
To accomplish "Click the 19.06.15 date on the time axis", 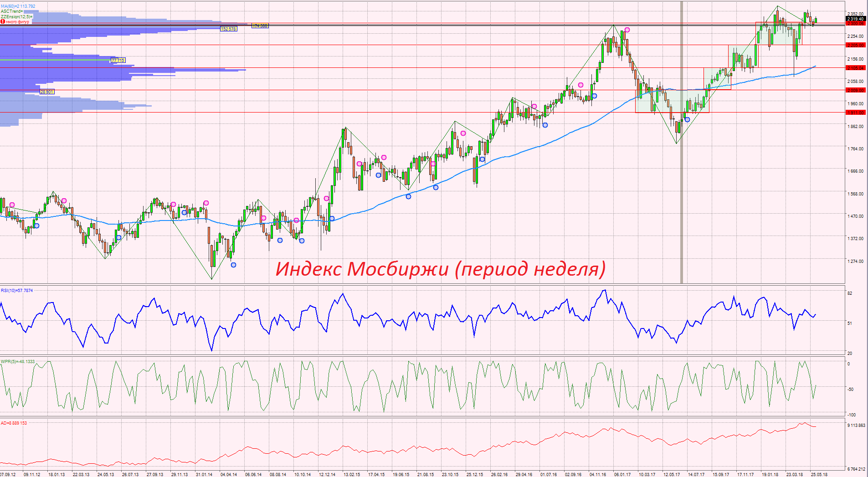I will [x=401, y=474].
